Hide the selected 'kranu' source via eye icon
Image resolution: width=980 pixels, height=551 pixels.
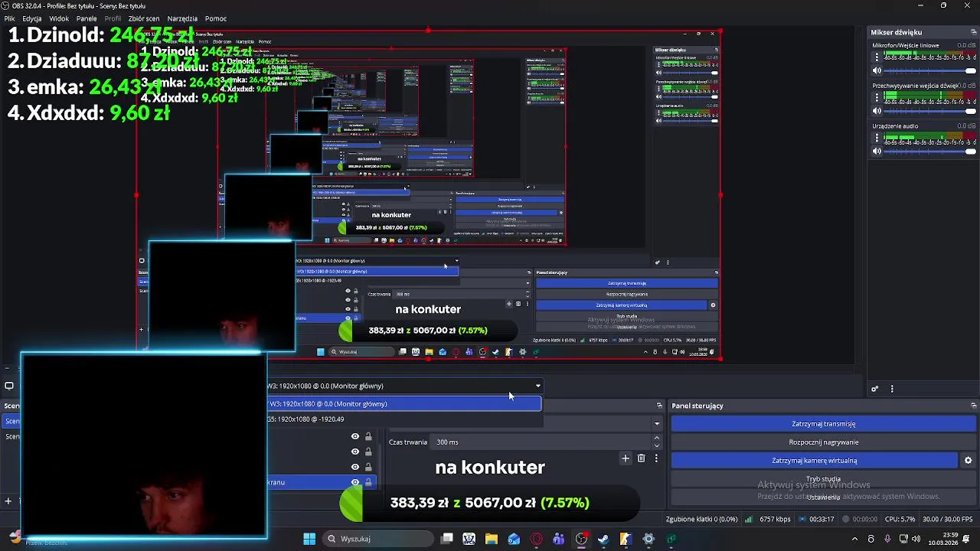click(354, 482)
